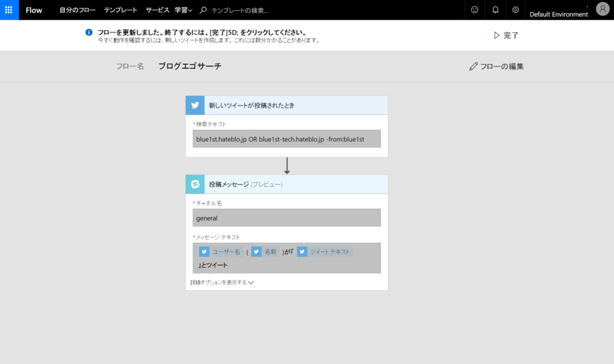Open 自分のフロー menu

pyautogui.click(x=77, y=10)
